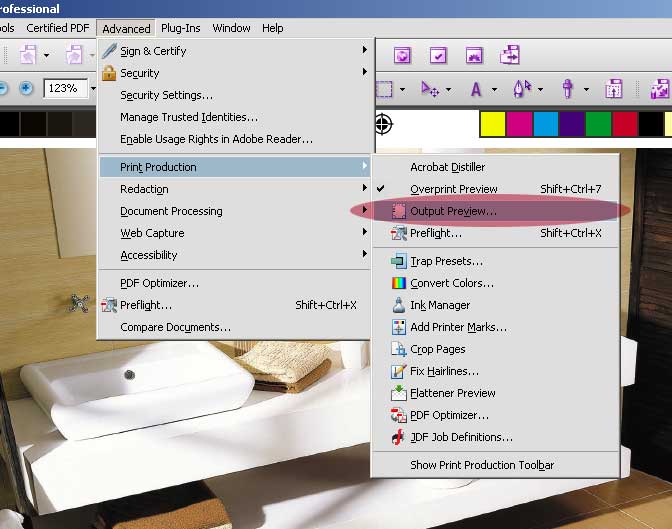Open Flattener Preview icon entry
672x529 pixels.
pos(399,393)
